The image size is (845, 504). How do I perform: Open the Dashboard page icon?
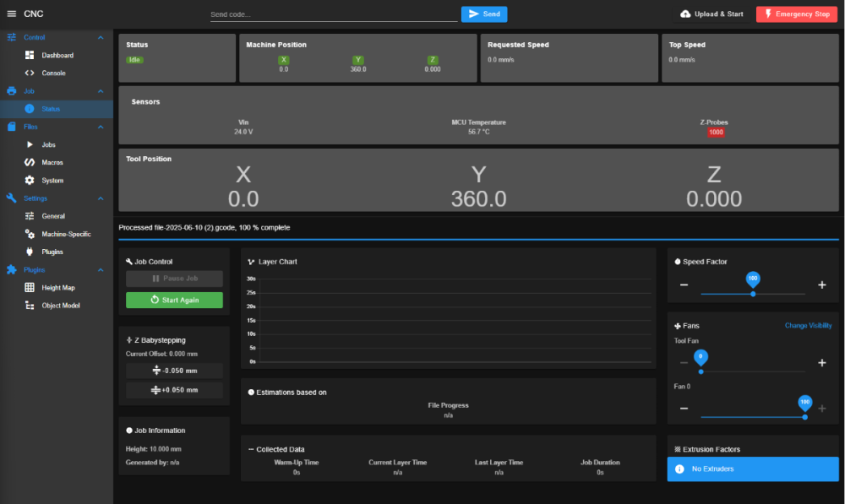click(x=30, y=55)
